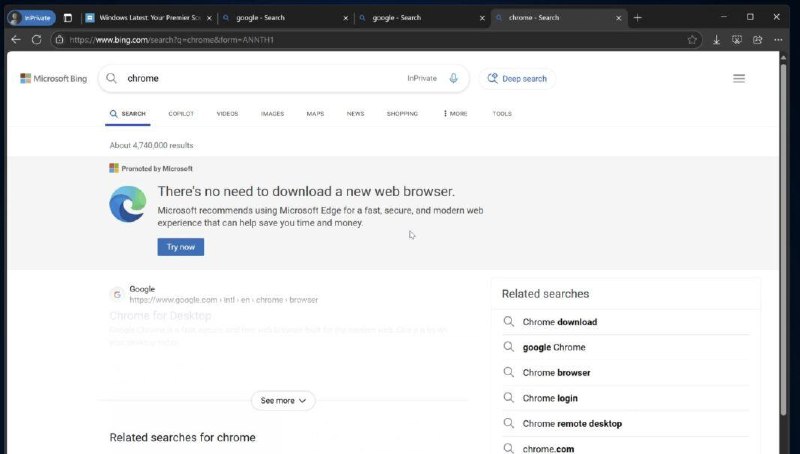
Task: Close the Windows Latest tab
Action: click(209, 17)
